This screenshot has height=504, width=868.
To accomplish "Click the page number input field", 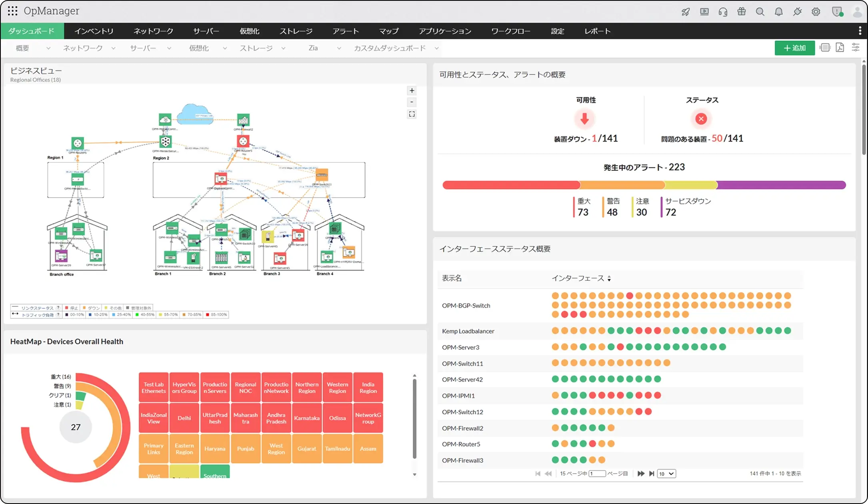I will click(x=597, y=474).
